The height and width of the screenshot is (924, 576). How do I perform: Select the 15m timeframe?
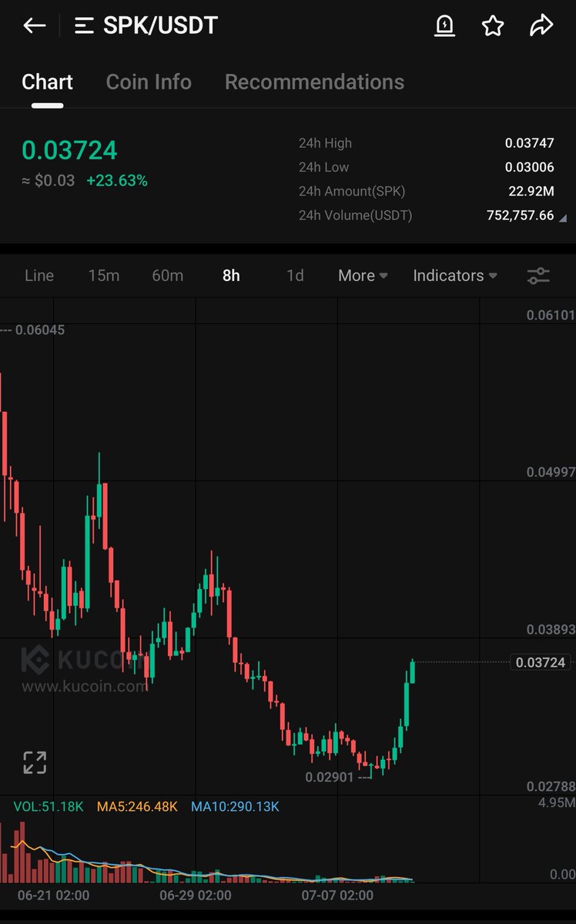point(103,276)
